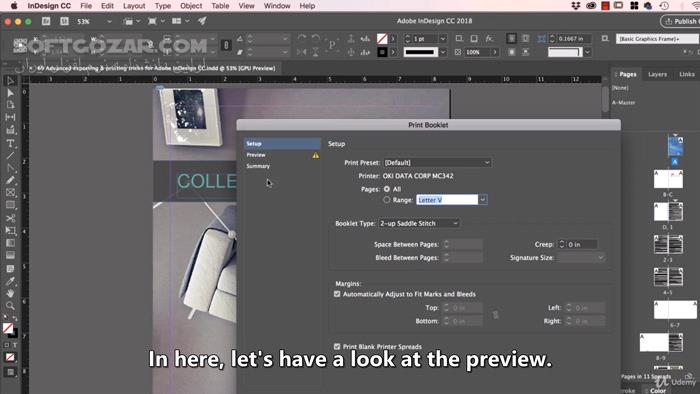
Task: Open the Signature Size dropdown
Action: 580,257
